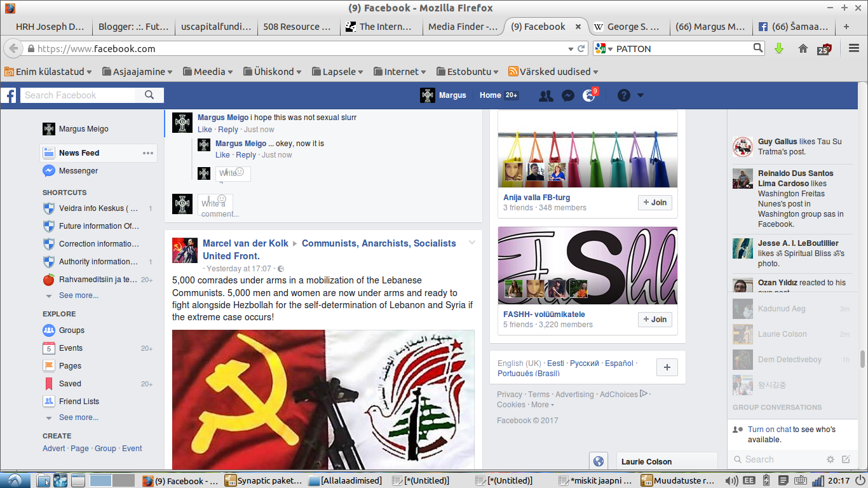Open network signal icon in tray
Viewport: 868px width, 488px height.
[x=818, y=480]
